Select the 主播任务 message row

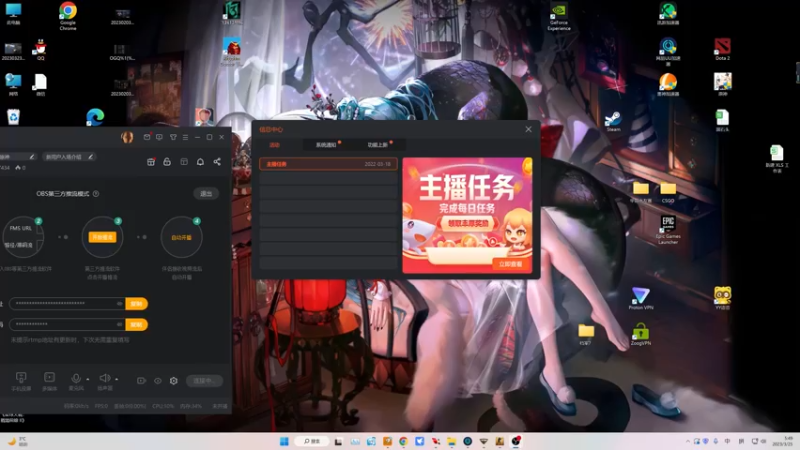pyautogui.click(x=328, y=164)
